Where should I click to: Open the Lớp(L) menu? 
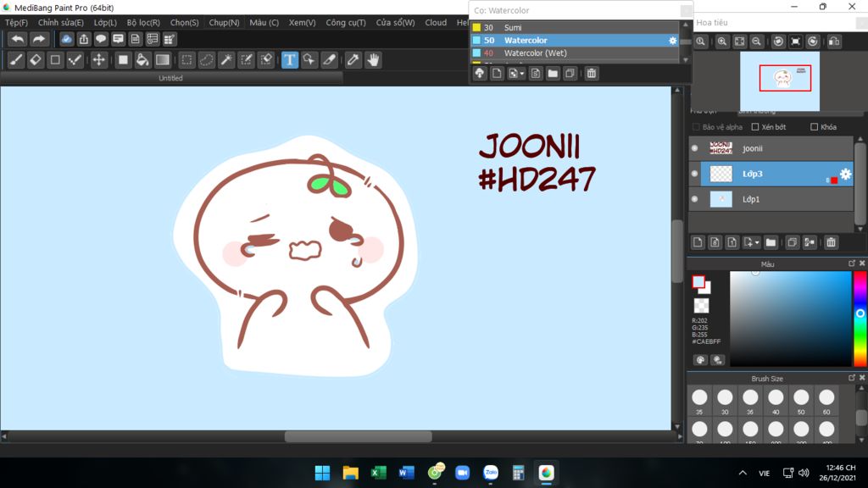coord(105,23)
